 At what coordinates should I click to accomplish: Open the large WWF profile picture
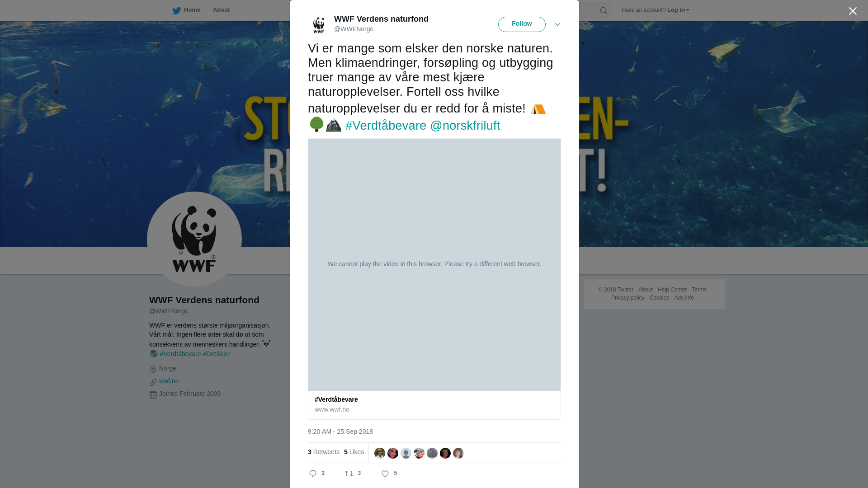coord(194,239)
